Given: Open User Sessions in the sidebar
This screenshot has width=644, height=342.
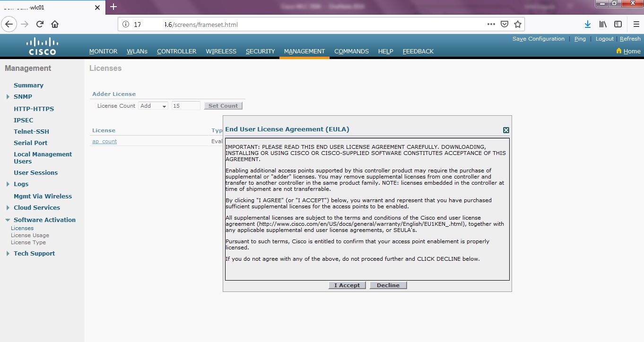Looking at the screenshot, I should [x=35, y=173].
